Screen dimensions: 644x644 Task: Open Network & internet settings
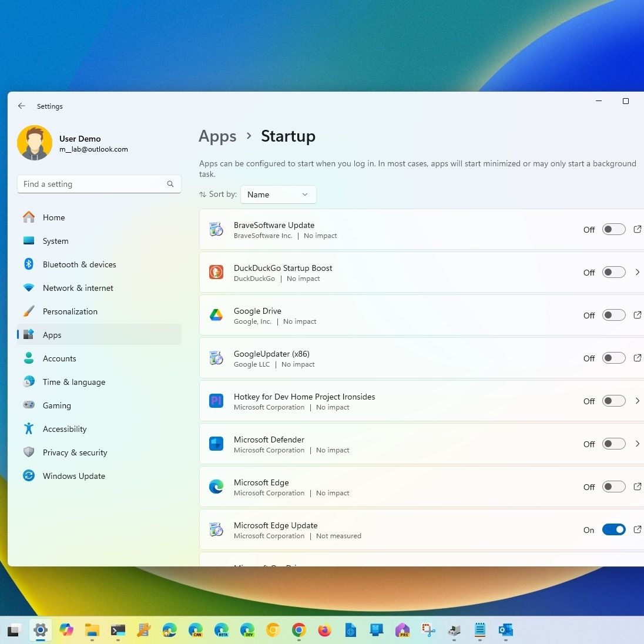99,288
